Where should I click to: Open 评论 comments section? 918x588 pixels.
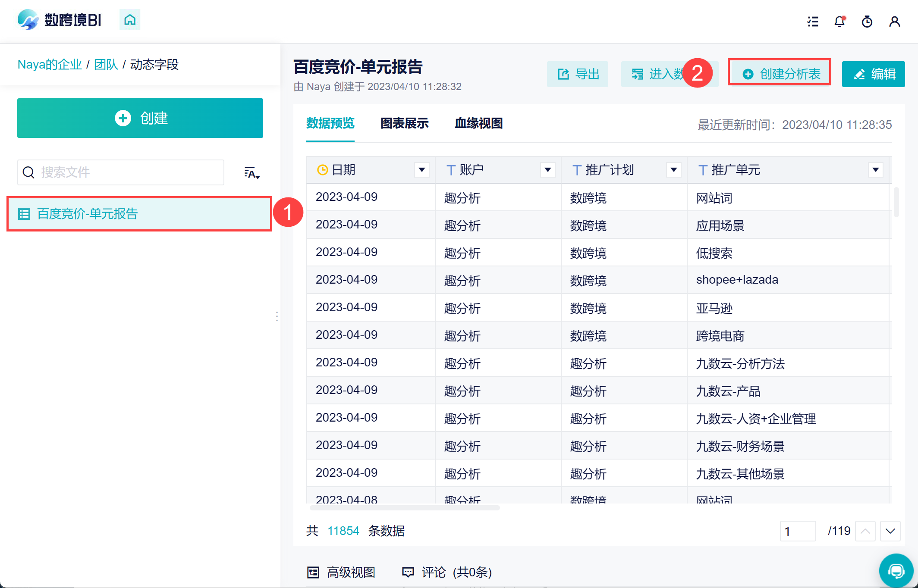(447, 572)
